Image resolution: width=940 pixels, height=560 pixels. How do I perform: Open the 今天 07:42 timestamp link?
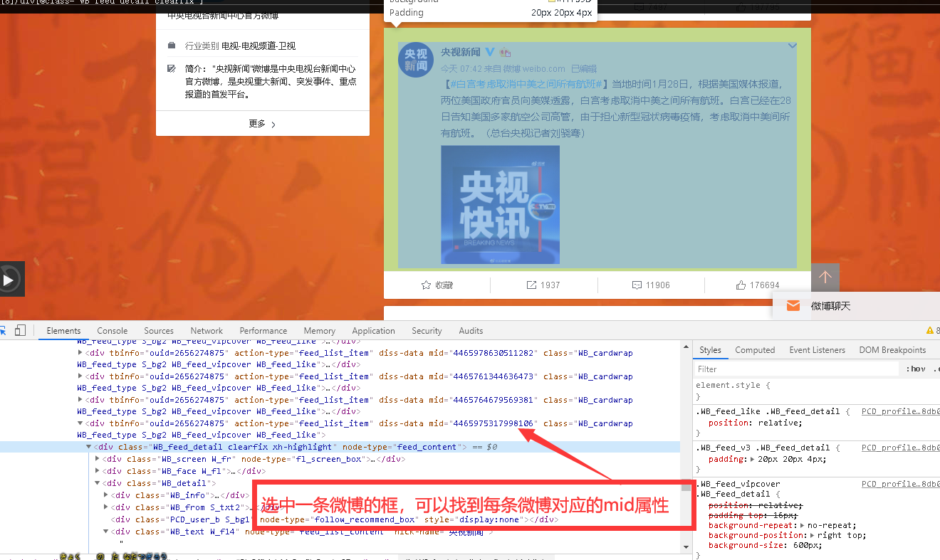(x=461, y=69)
